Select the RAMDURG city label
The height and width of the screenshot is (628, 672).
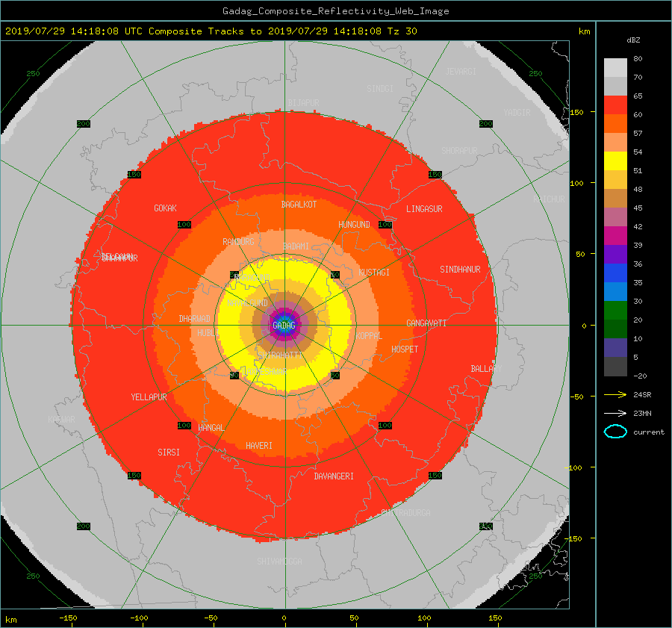coord(238,242)
